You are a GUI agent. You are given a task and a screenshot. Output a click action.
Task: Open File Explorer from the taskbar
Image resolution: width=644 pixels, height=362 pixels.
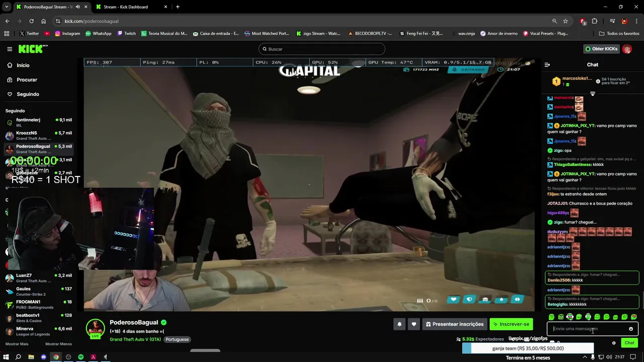point(31,357)
